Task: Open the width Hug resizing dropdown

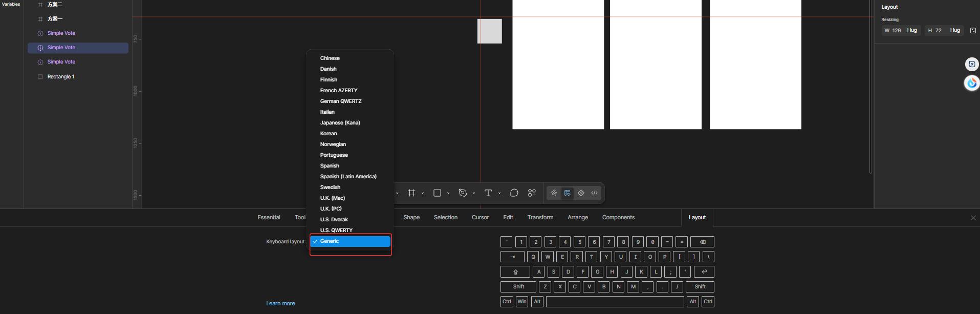Action: 912,30
